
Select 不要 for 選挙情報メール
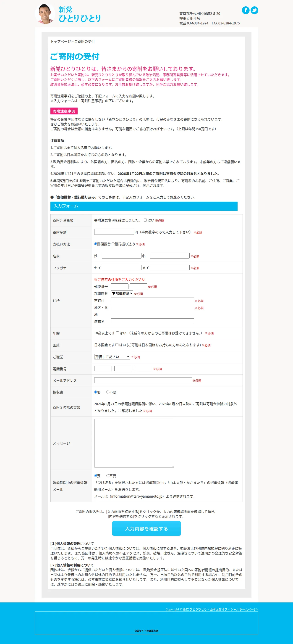coord(108,475)
